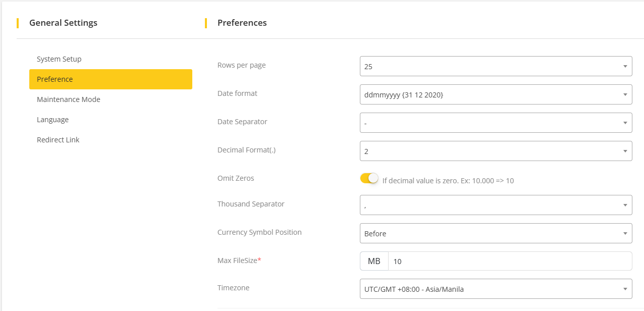The height and width of the screenshot is (311, 644).
Task: Click the Currency Symbol Position arrow
Action: click(625, 233)
